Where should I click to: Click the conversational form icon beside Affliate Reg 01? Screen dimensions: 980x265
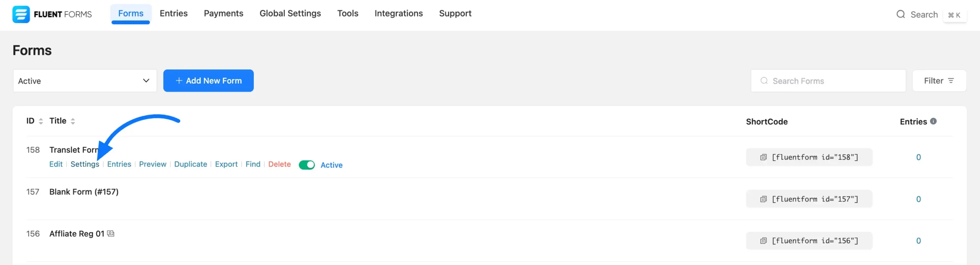point(111,234)
